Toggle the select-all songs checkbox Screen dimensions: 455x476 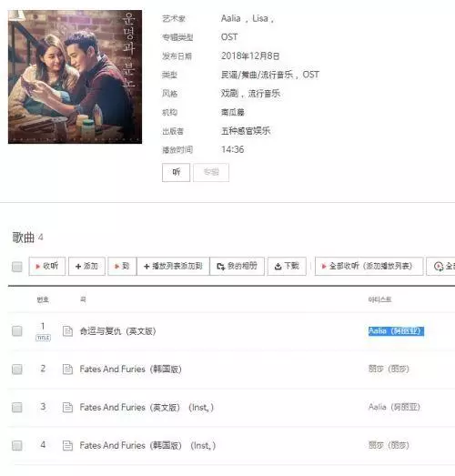(17, 267)
